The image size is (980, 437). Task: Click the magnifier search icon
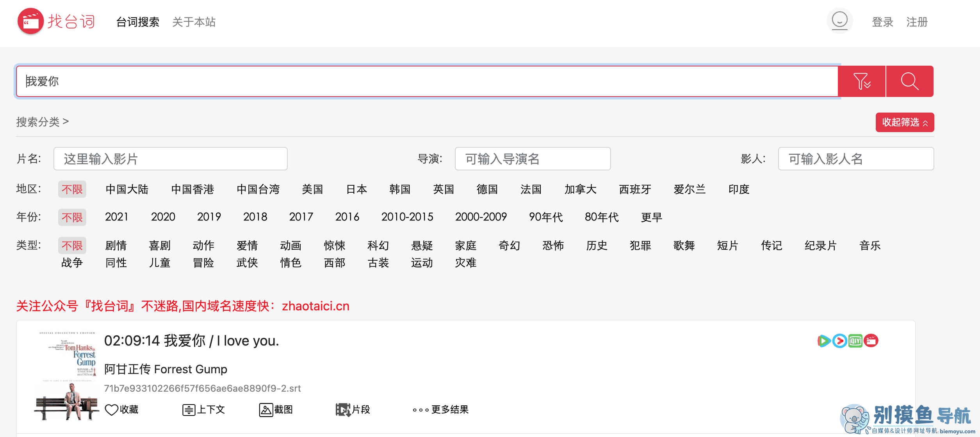click(x=910, y=81)
